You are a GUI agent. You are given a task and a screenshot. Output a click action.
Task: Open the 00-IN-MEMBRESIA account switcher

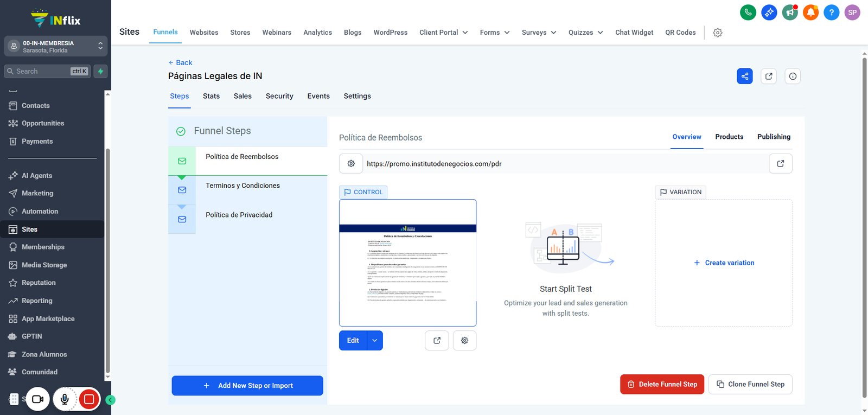pos(56,47)
